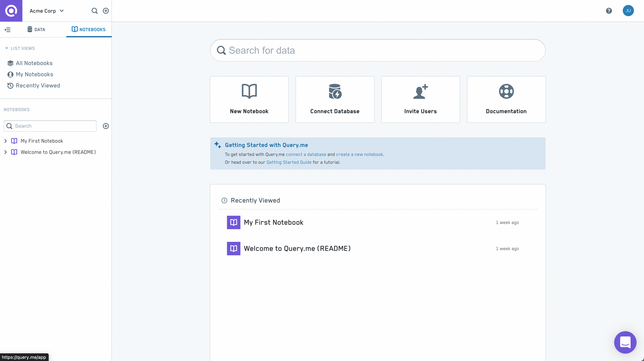Open Recently Viewed list view
The height and width of the screenshot is (361, 644).
click(34, 86)
